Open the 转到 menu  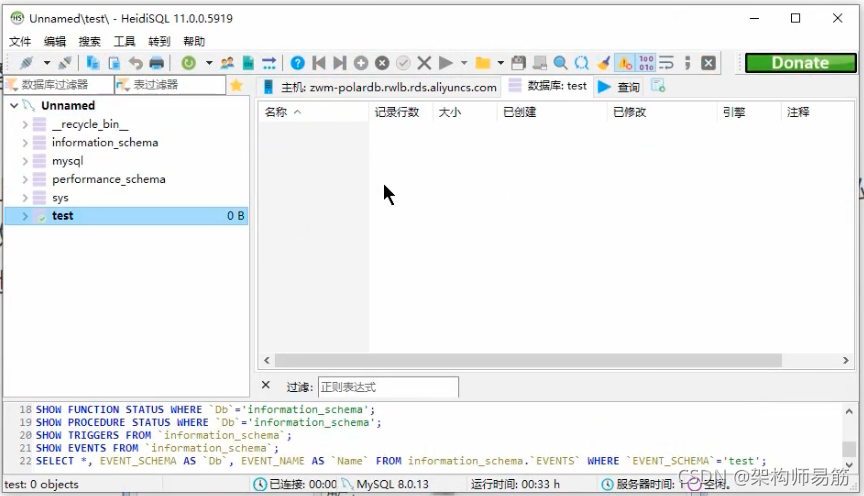(x=159, y=41)
